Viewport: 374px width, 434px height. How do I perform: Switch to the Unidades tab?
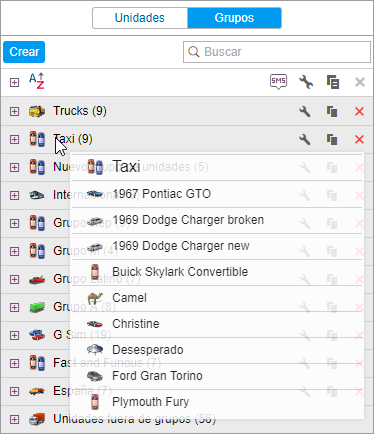coord(140,18)
